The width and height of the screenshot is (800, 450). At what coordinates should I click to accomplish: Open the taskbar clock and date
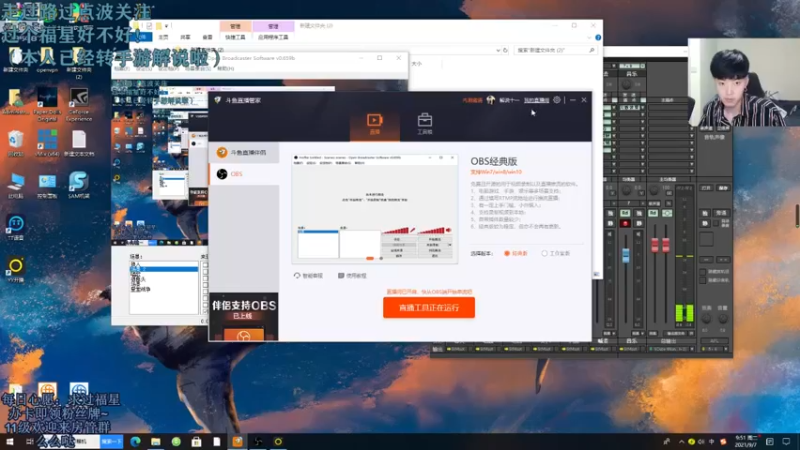(x=746, y=442)
